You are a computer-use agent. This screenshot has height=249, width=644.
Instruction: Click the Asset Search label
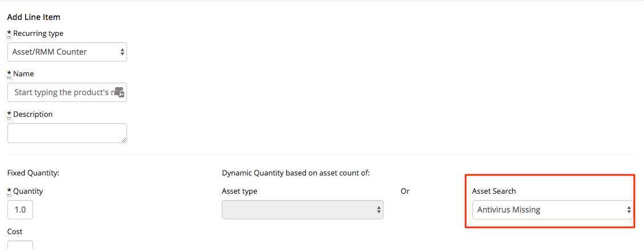click(494, 191)
